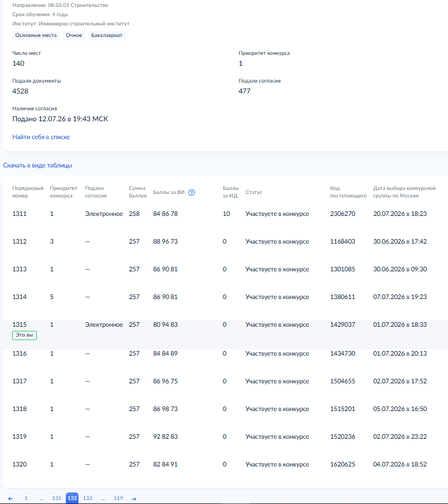Select row number 1320
This screenshot has height=504, width=448.
point(20,464)
